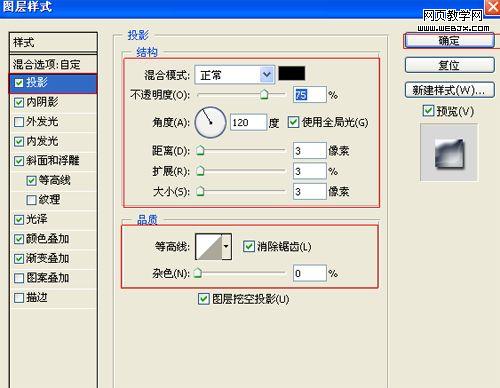This screenshot has width=500, height=388.
Task: Enable the 外发光 outer glow checkbox
Action: [19, 122]
